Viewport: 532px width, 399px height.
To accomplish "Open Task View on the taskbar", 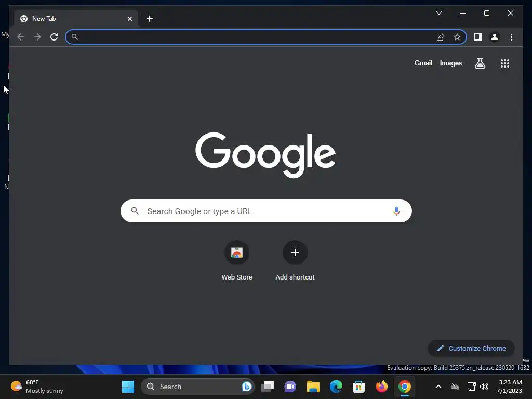I will point(268,387).
